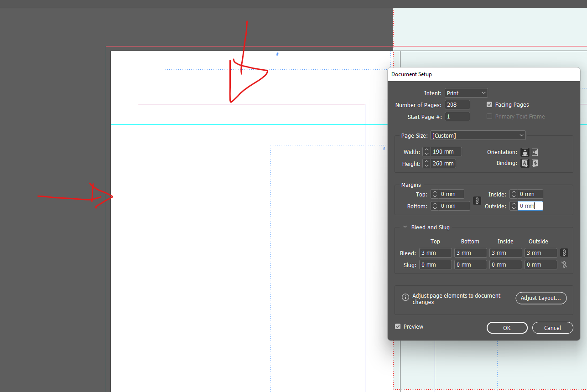Click the Adjust Layout button
The image size is (587, 392).
pos(541,298)
